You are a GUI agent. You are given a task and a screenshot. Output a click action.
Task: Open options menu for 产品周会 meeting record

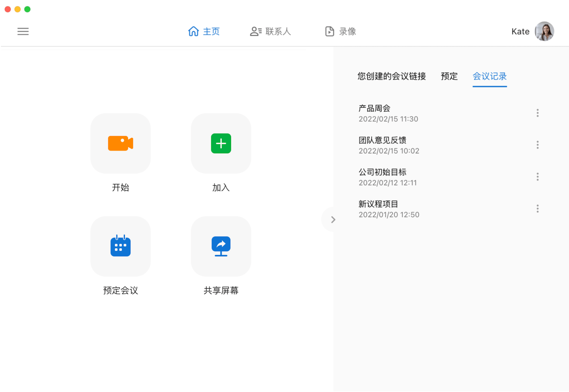[537, 113]
